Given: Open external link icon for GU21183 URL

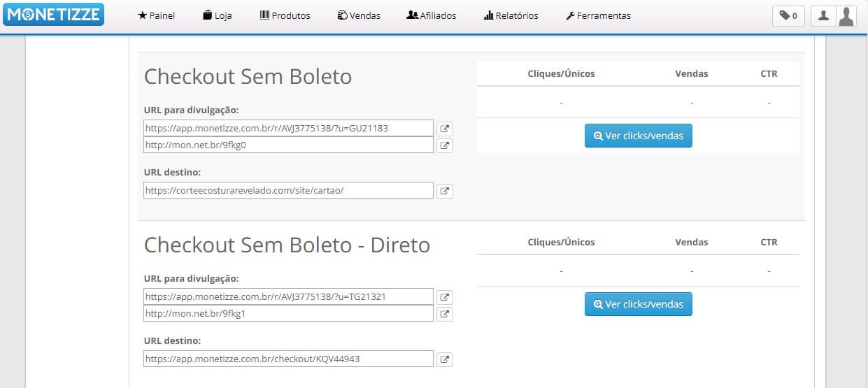Looking at the screenshot, I should (x=445, y=129).
